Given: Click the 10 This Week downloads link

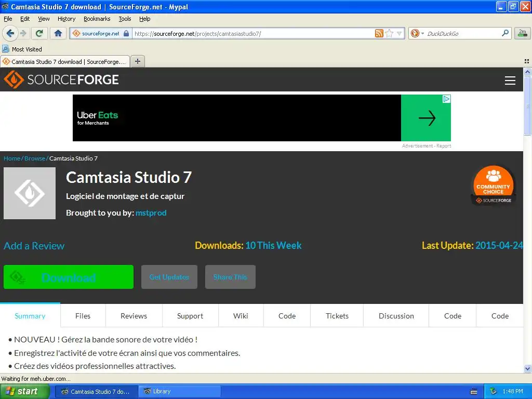Looking at the screenshot, I should coord(273,245).
